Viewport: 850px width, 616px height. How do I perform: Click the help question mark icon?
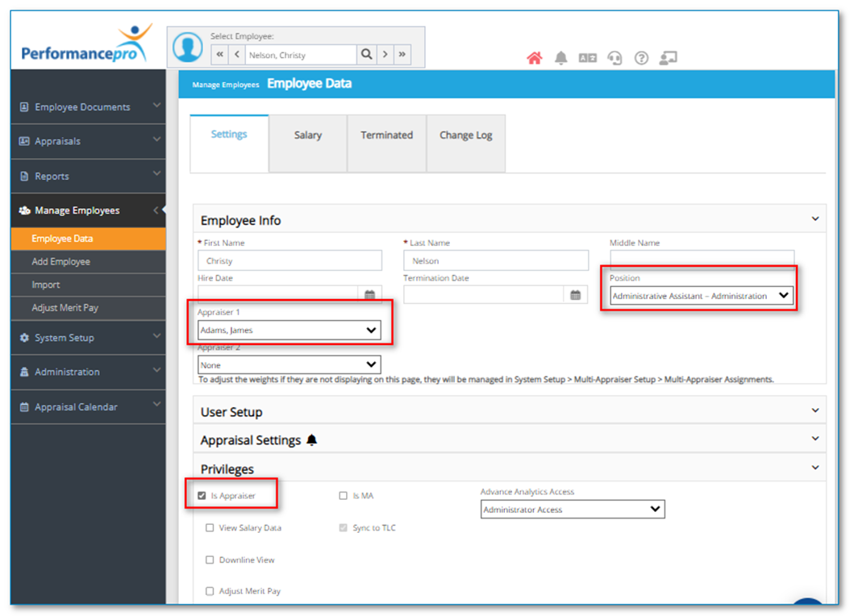(x=640, y=57)
